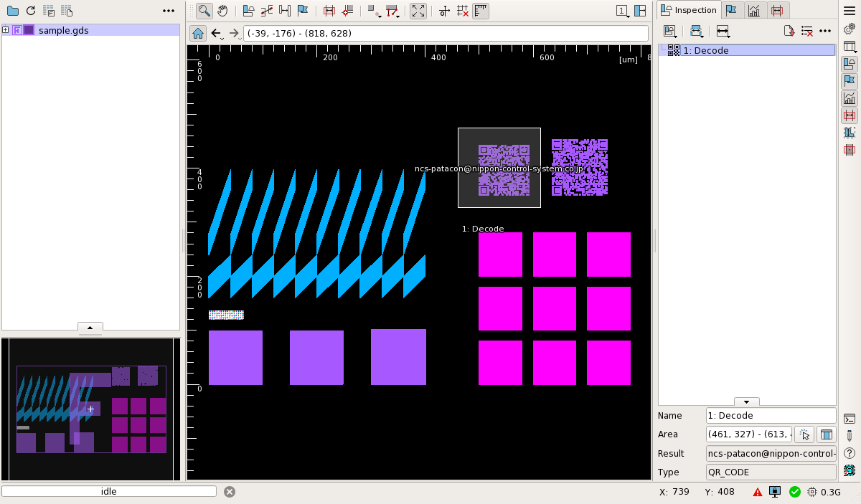Open the blue flag tab

tap(731, 10)
